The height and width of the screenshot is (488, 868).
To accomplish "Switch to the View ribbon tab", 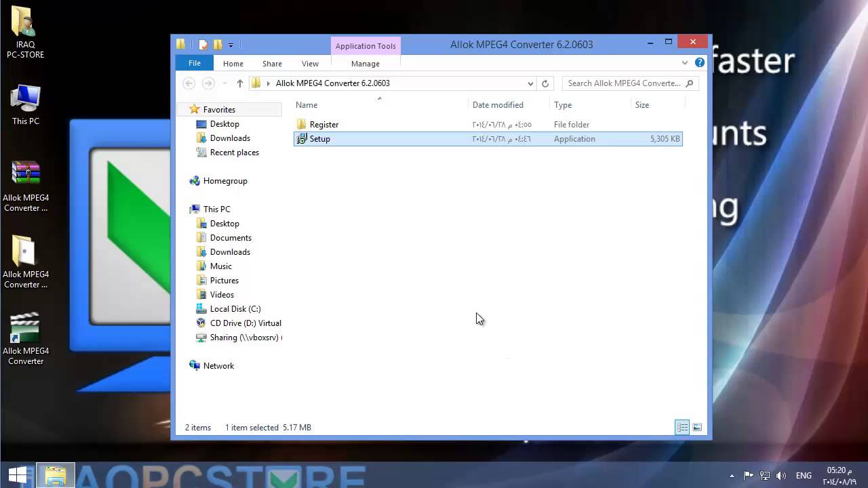I will click(x=310, y=64).
